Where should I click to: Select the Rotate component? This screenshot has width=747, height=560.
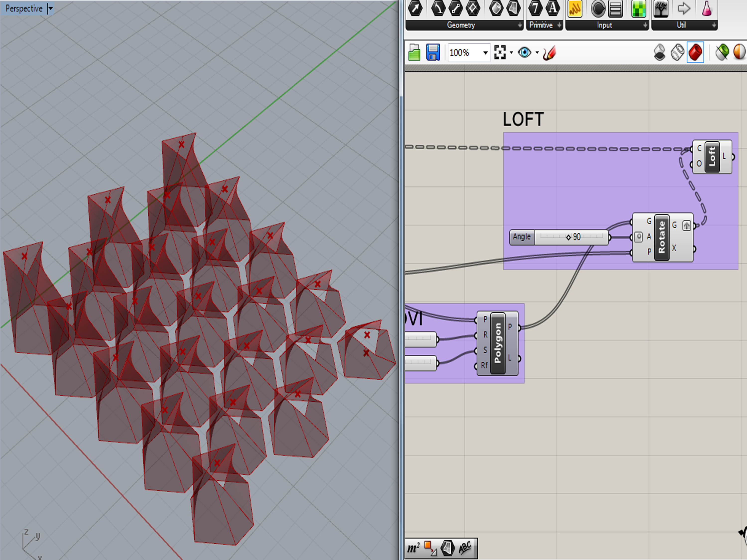pyautogui.click(x=662, y=237)
